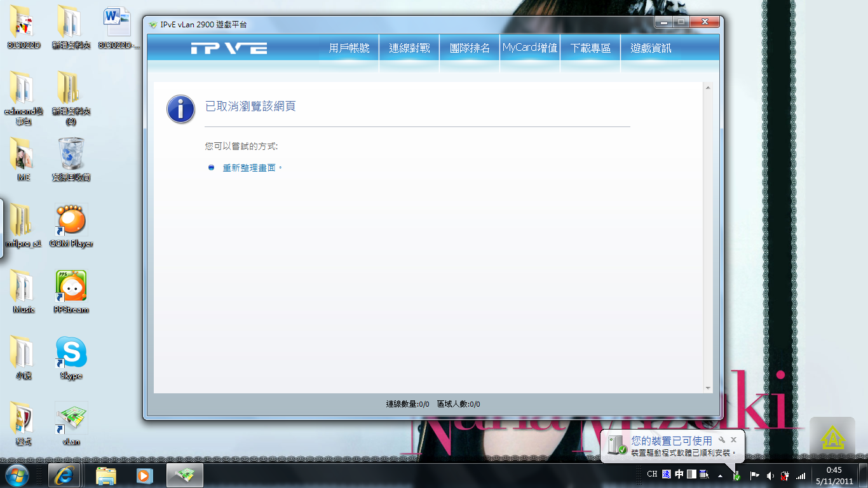
Task: Click the 速 input method icon
Action: click(x=666, y=474)
